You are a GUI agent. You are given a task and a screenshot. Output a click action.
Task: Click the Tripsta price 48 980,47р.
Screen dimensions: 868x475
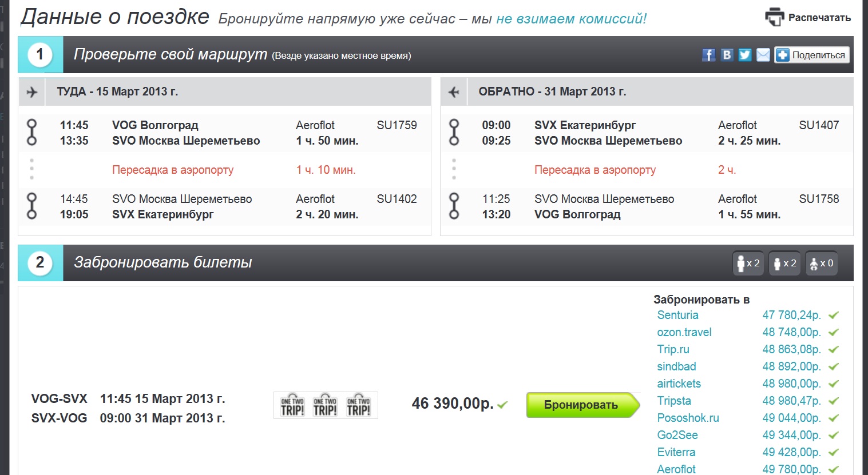791,401
